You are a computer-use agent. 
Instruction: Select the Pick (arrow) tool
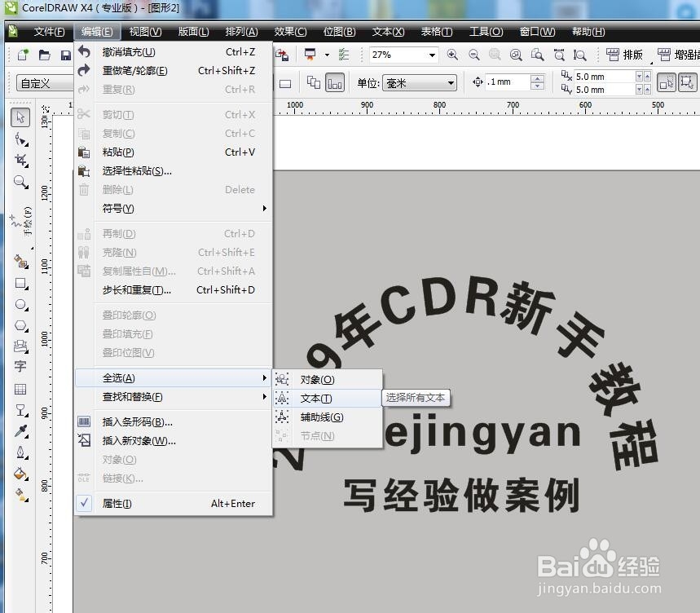click(20, 117)
